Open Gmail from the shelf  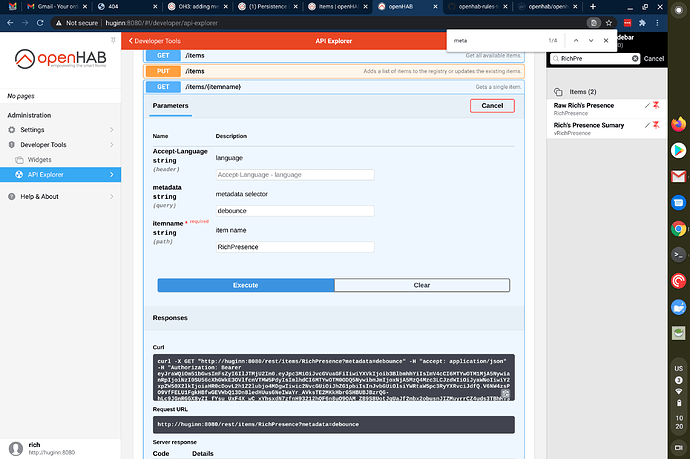[679, 176]
